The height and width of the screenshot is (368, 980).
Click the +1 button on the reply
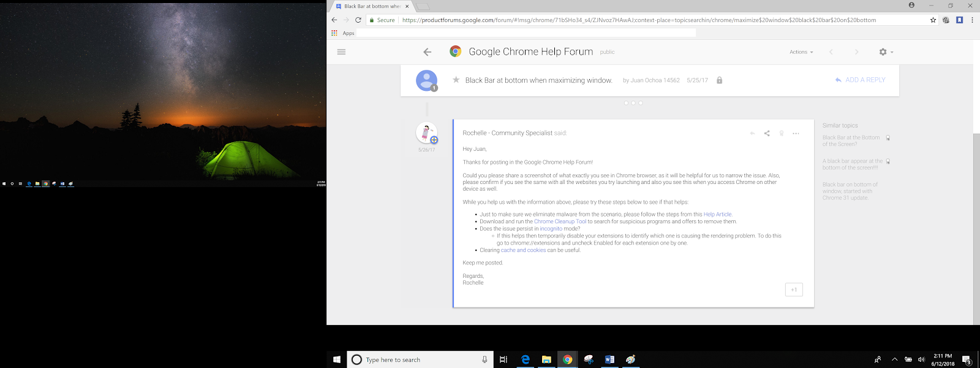[x=794, y=289]
